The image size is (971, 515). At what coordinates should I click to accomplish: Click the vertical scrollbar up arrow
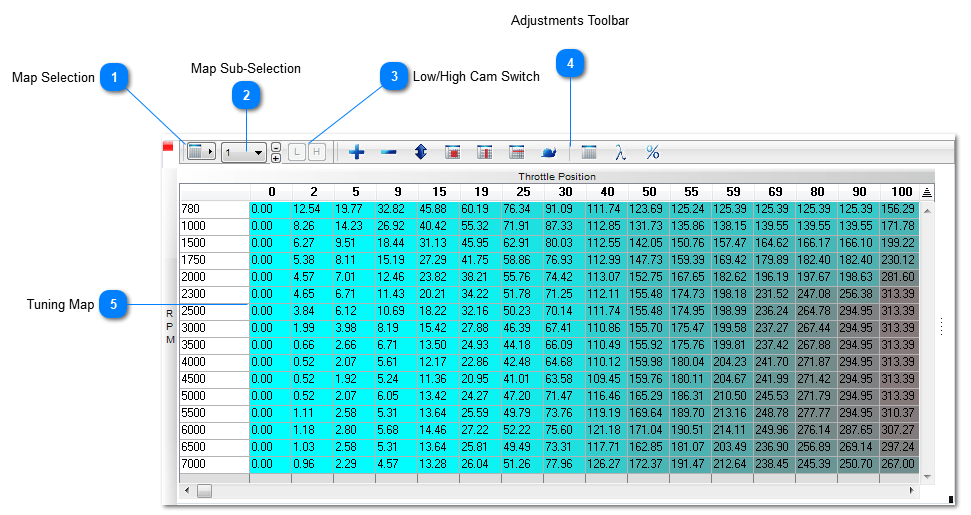click(927, 211)
